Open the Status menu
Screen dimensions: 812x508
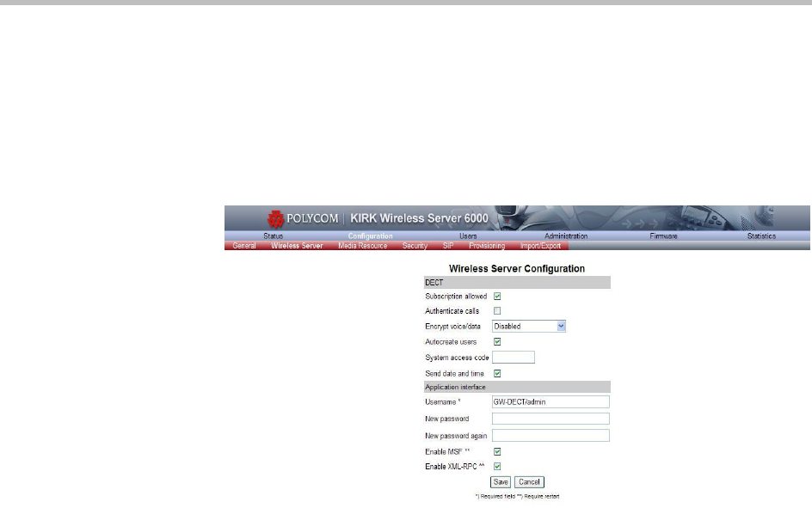273,236
